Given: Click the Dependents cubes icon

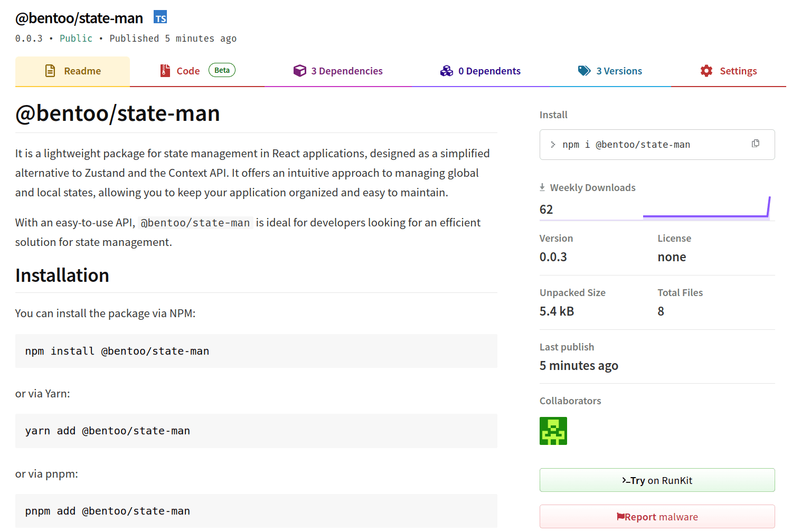Looking at the screenshot, I should pos(447,71).
